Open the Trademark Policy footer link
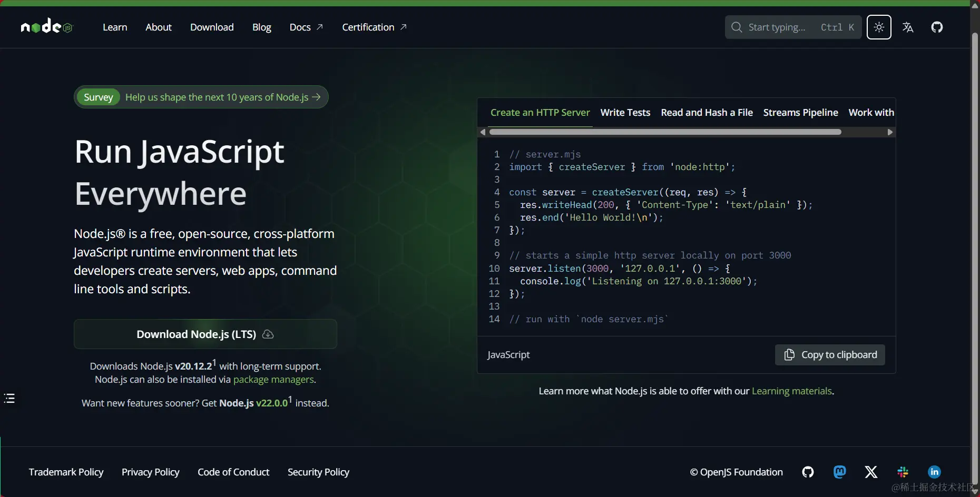The width and height of the screenshot is (980, 497). click(66, 472)
